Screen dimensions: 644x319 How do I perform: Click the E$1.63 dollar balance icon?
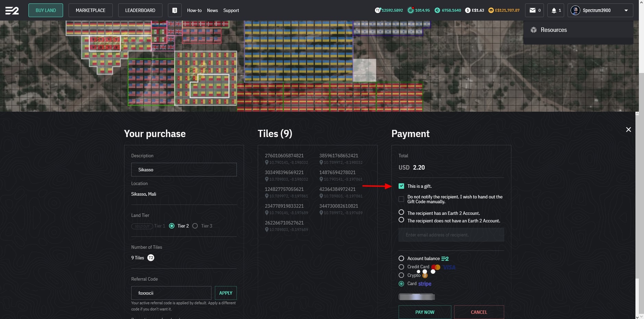467,10
